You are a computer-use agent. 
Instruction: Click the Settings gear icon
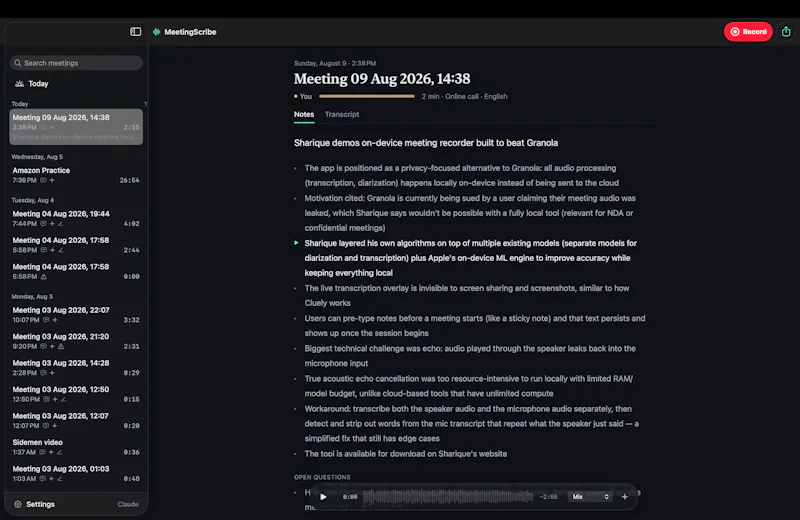18,504
